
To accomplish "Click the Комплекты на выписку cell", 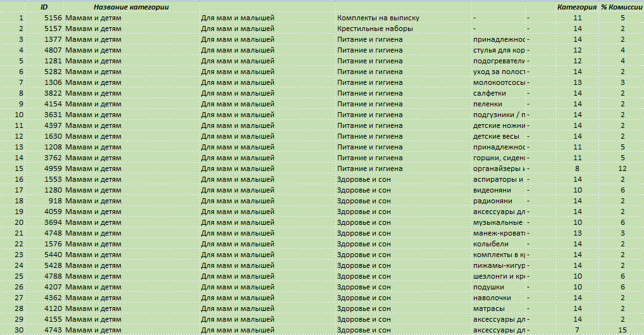I will 403,18.
